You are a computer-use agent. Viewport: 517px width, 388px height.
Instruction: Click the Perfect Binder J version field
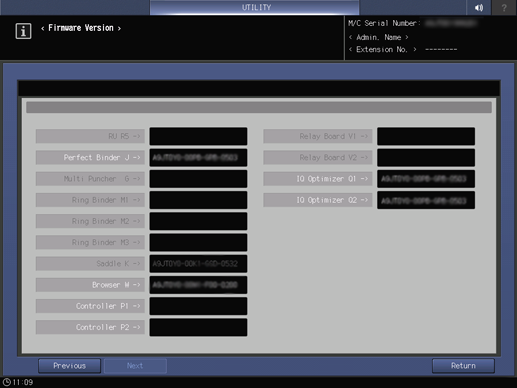pyautogui.click(x=198, y=157)
